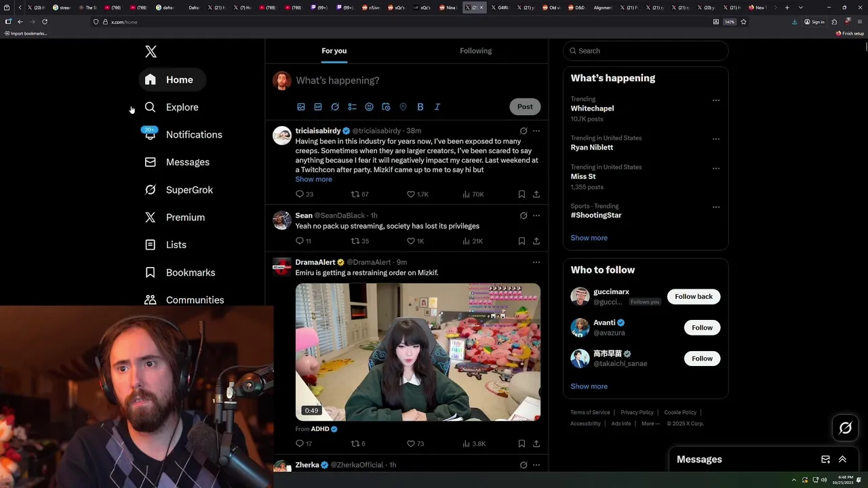The width and height of the screenshot is (868, 488).
Task: Add media image to post
Action: point(301,107)
